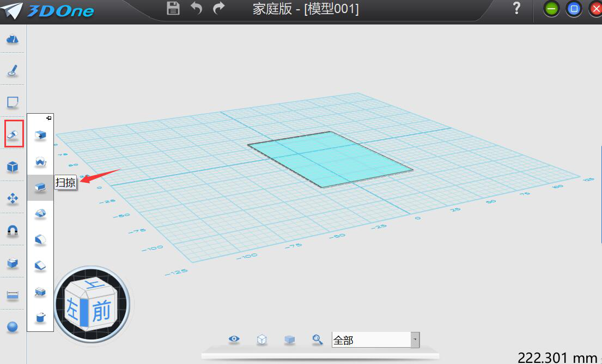Viewport: 602px width, 364px height.
Task: Click the red-highlighted Special Features sidebar tool
Action: (13, 134)
